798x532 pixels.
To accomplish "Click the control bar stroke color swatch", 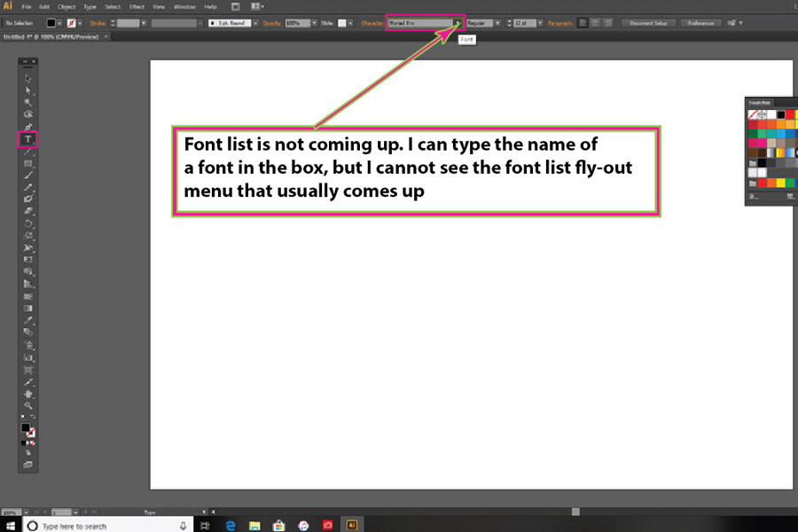I will tap(71, 23).
